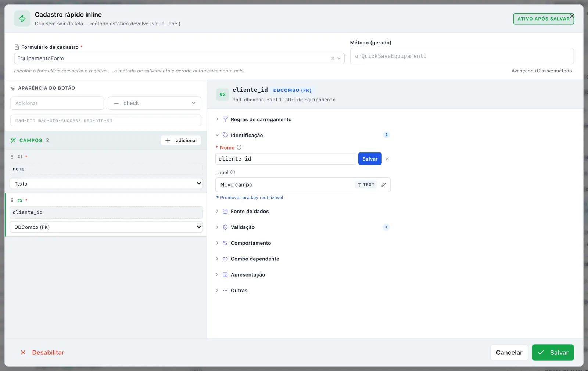Open the DBCombo (FK) type dropdown

pyautogui.click(x=106, y=227)
